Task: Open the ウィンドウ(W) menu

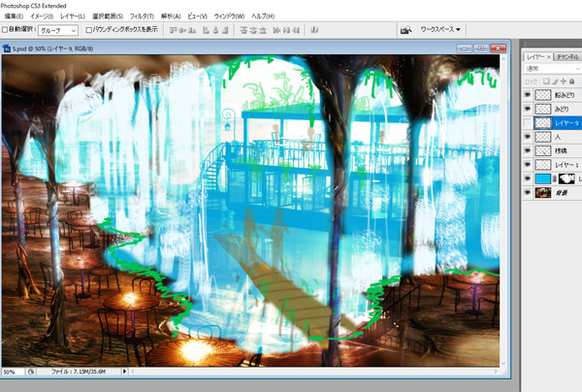Action: coord(229,16)
